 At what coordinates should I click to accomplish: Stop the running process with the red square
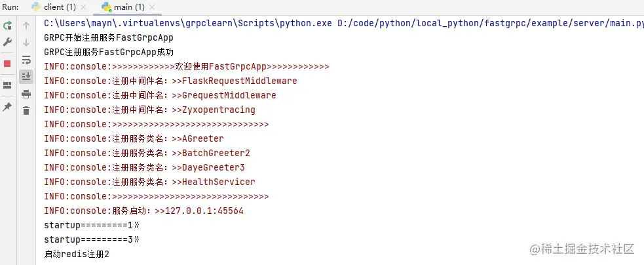click(x=7, y=64)
